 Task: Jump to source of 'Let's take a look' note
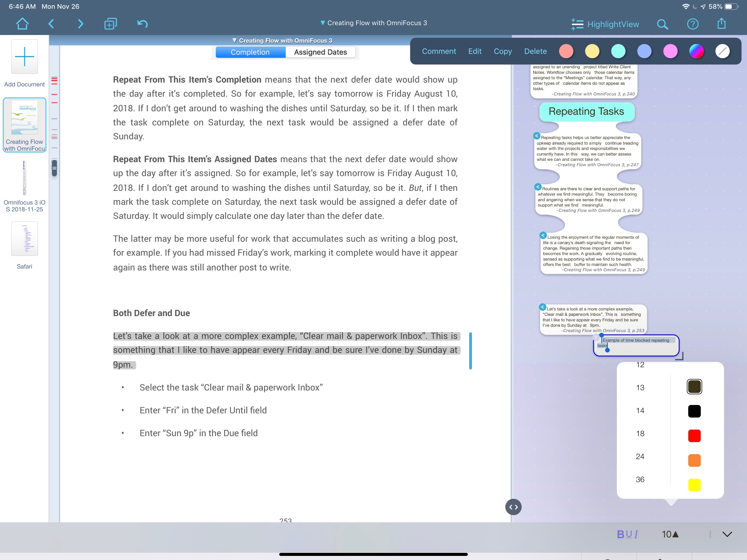tap(542, 307)
